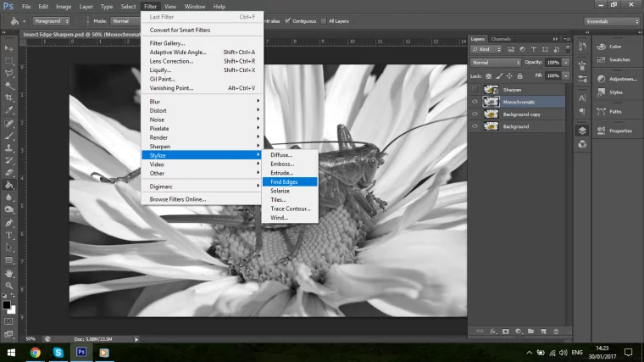644x362 pixels.
Task: Open the layer Kind filter dropdown
Action: (486, 49)
